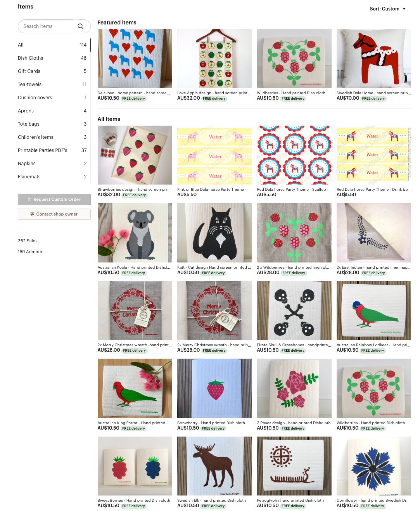Click the search magnifier icon
Viewport: 420px width, 511px height.
pyautogui.click(x=81, y=26)
